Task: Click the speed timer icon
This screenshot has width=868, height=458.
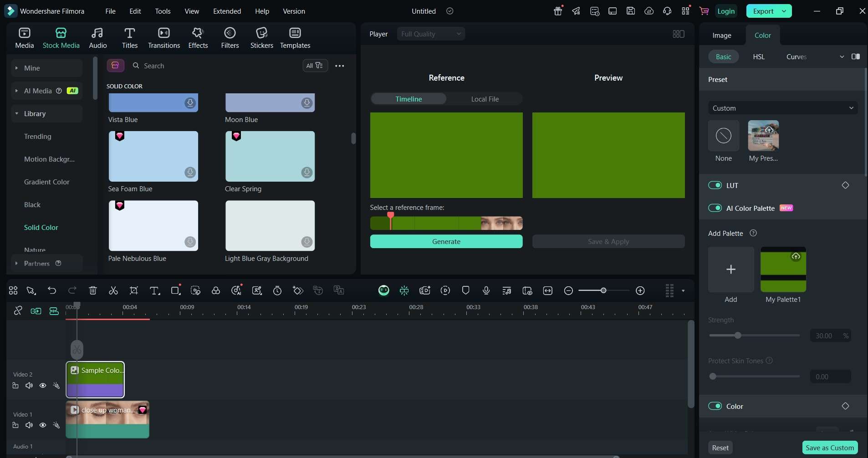Action: [277, 290]
